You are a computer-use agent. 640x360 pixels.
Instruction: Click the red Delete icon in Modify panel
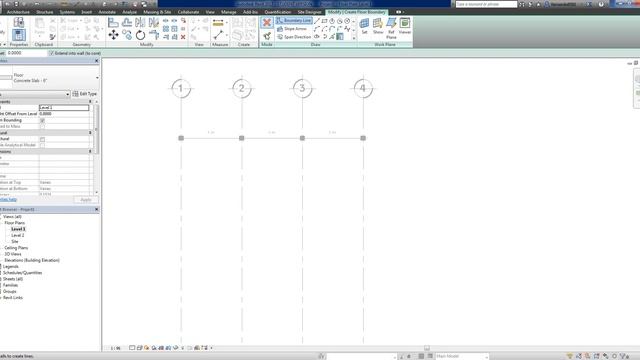tap(183, 37)
